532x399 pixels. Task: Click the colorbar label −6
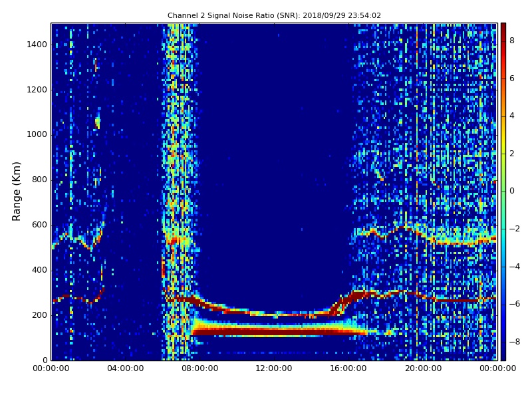(515, 304)
